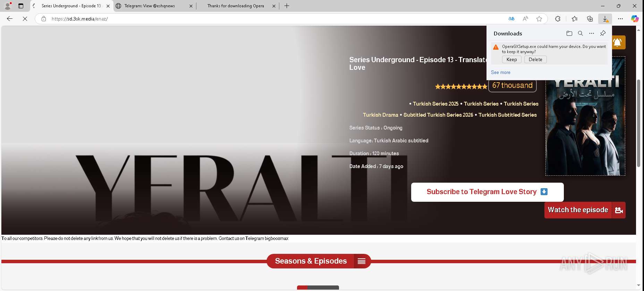This screenshot has width=644, height=291.
Task: Switch to Telegram: View @eshqnews tab
Action: tap(154, 6)
